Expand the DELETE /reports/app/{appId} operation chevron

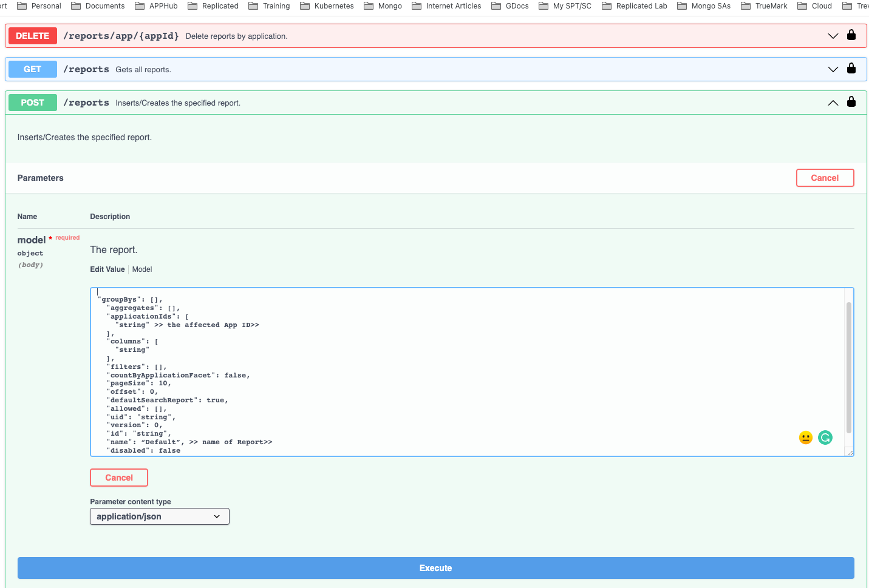[833, 36]
